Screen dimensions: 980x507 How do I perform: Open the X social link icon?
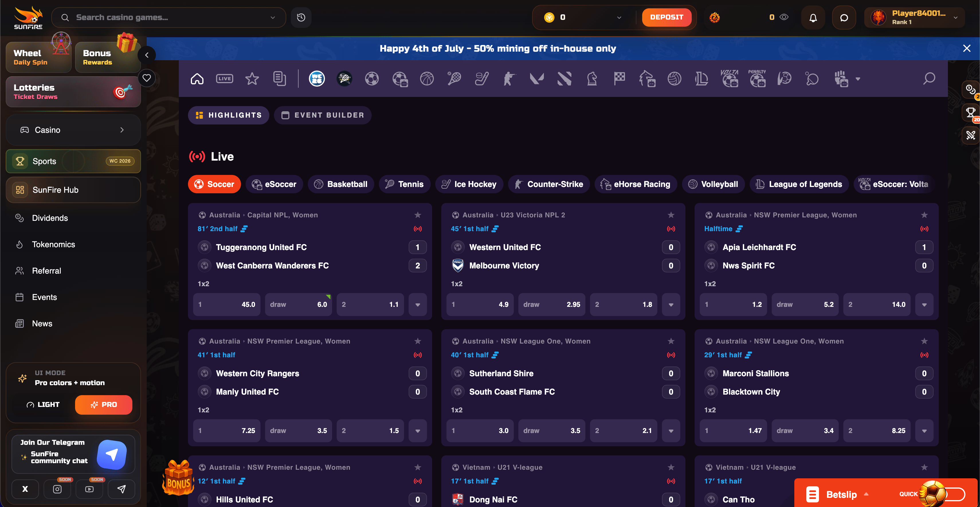pos(25,489)
